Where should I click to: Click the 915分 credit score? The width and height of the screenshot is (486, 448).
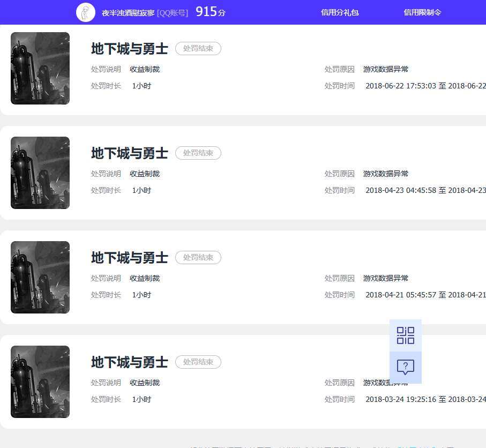click(x=210, y=12)
